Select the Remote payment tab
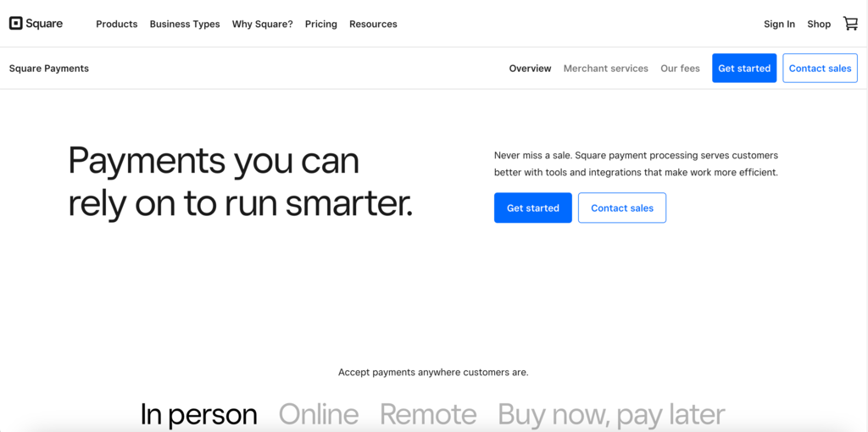Viewport: 868px width, 432px height. (x=428, y=414)
